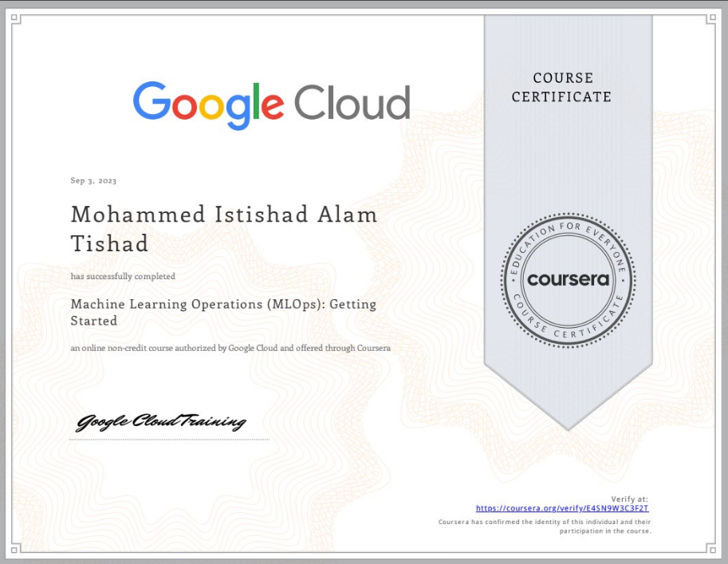The image size is (728, 564).
Task: Click the Coursera circular seal
Action: [x=568, y=280]
